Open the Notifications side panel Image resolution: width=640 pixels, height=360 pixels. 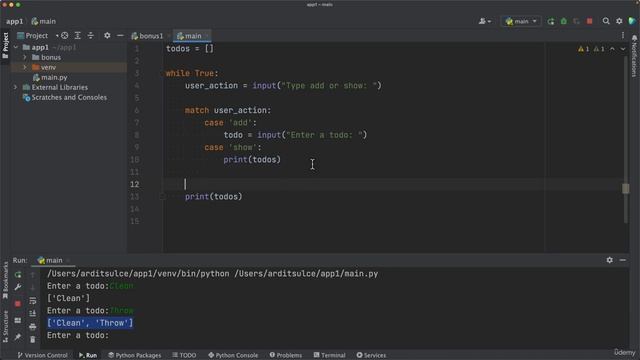[634, 56]
